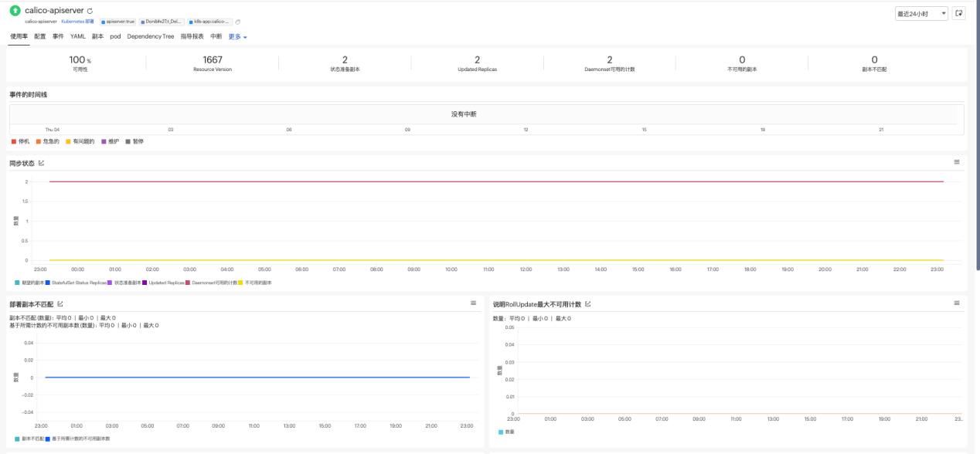This screenshot has width=980, height=454.
Task: Click the apiserver:true label tag
Action: click(117, 22)
